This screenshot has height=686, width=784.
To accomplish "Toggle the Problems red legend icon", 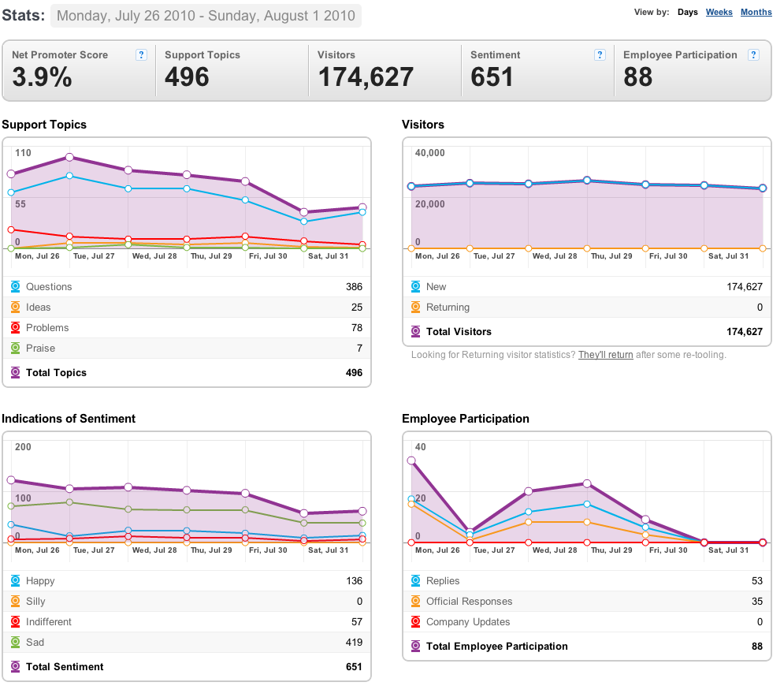I will (16, 328).
